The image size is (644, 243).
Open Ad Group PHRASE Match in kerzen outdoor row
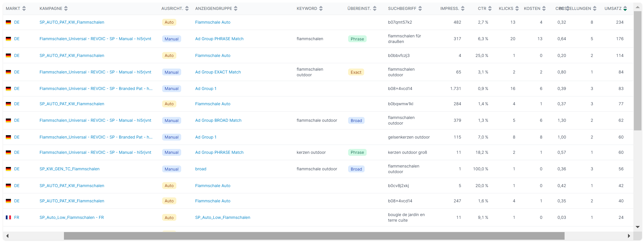pos(219,152)
